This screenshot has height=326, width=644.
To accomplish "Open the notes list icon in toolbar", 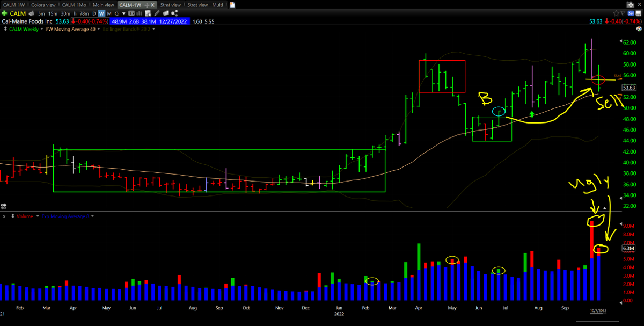I will 148,13.
